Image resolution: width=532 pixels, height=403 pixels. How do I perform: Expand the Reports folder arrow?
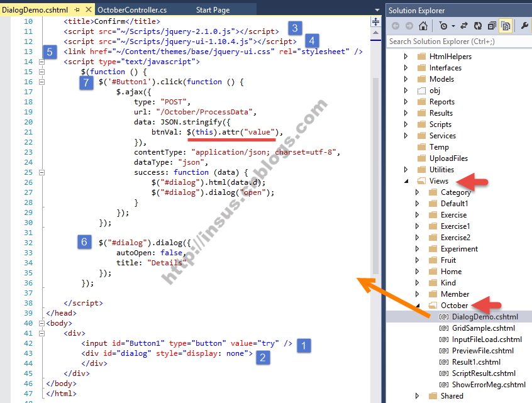(x=406, y=102)
